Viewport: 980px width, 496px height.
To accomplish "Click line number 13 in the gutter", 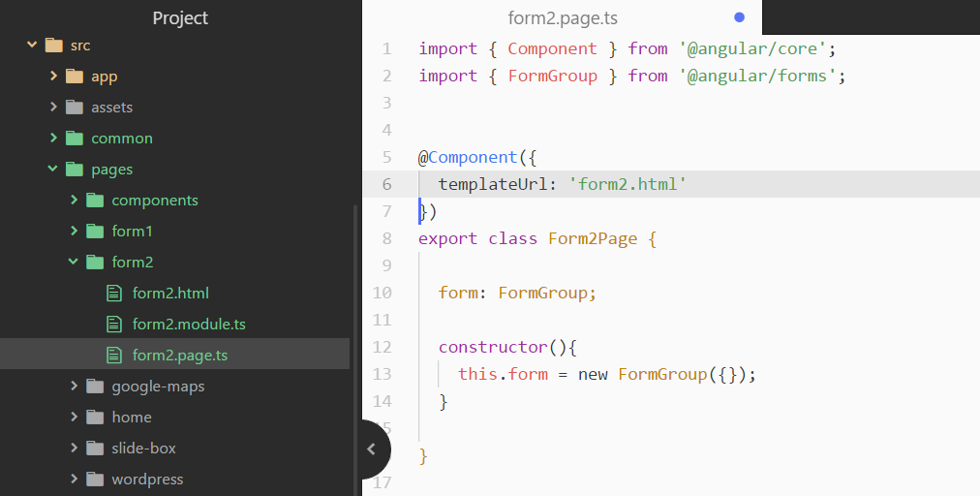I will point(382,373).
